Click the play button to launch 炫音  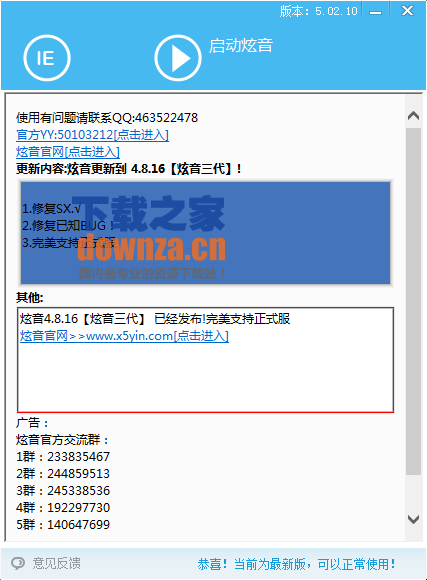178,58
